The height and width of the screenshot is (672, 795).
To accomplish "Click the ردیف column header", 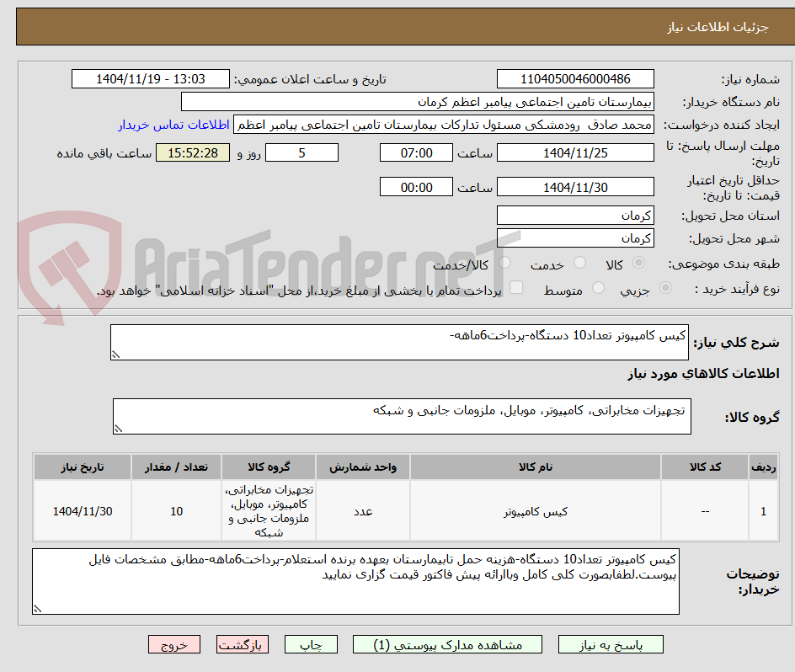I will click(x=764, y=467).
